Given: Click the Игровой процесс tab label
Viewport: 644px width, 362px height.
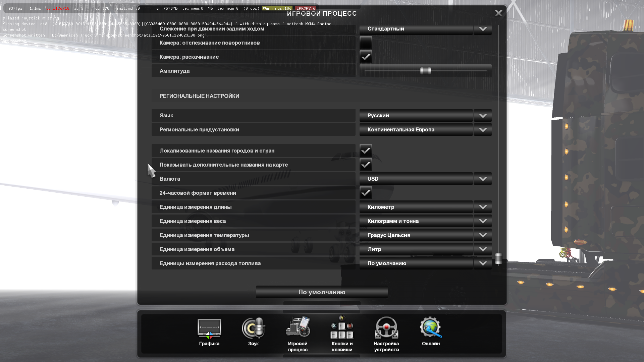Looking at the screenshot, I should tap(298, 347).
